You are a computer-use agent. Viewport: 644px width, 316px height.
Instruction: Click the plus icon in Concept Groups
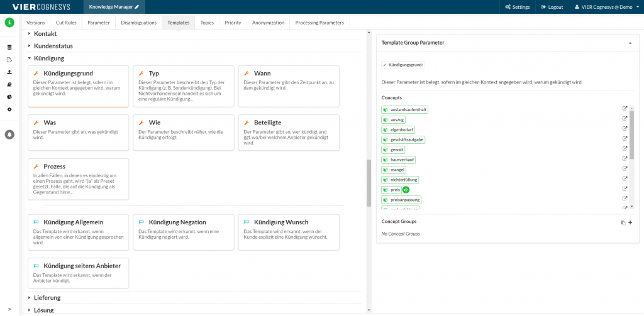coord(630,222)
